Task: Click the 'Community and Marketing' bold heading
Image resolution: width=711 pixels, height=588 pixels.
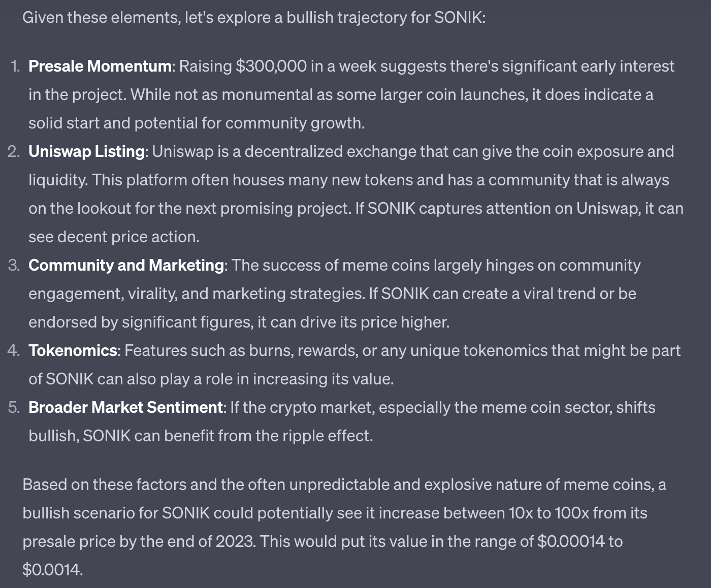Action: (126, 266)
